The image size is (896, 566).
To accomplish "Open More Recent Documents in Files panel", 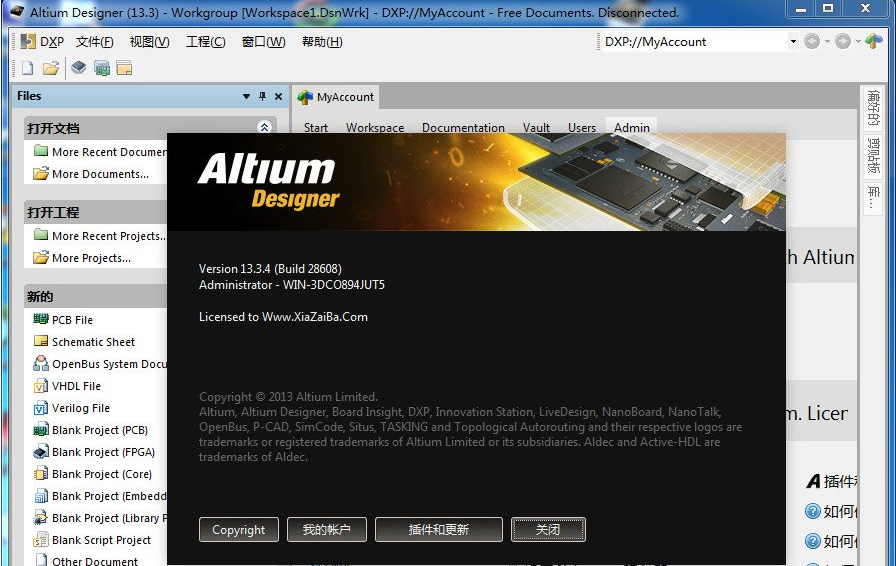I will [x=101, y=152].
